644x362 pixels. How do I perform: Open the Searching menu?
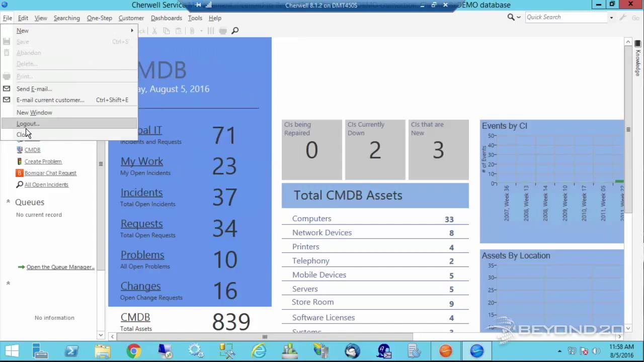click(x=66, y=18)
